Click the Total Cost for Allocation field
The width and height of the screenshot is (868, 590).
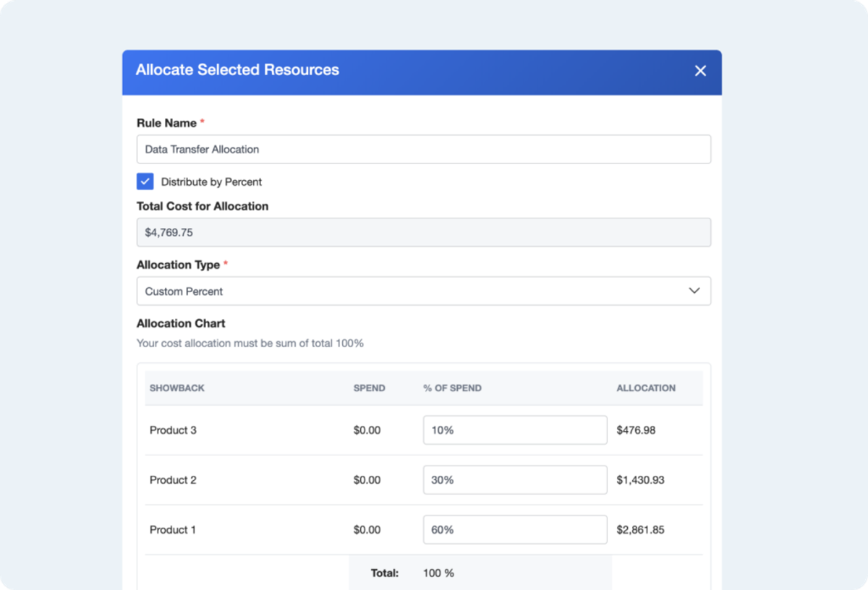424,232
